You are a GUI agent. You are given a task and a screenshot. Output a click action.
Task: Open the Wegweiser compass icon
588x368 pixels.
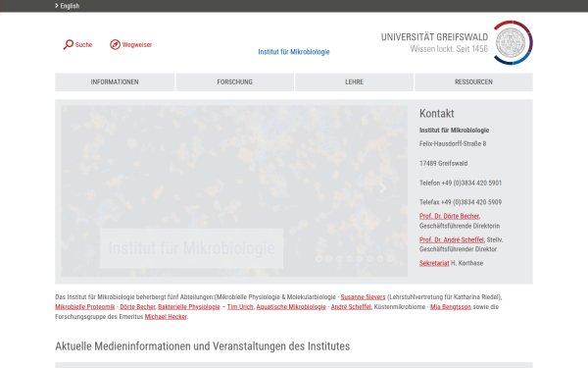click(115, 45)
